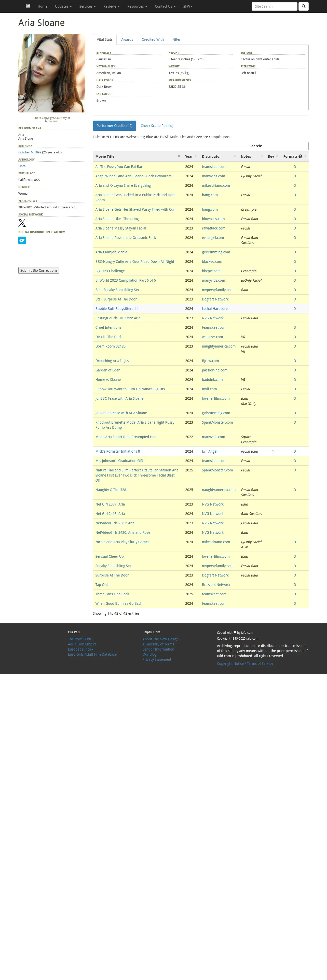Click the Libra astrology link
The image size is (327, 980).
point(22,166)
